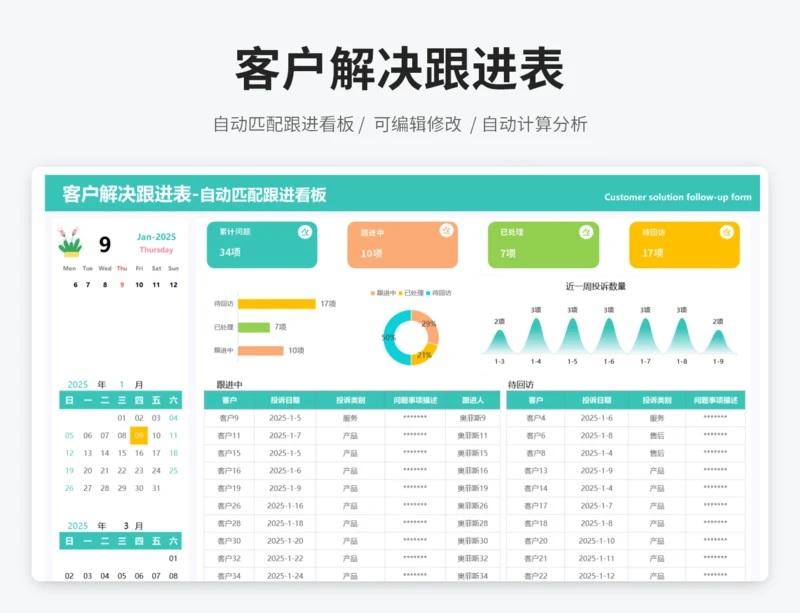Select the month number 1 in upper calendar
The width and height of the screenshot is (800, 613).
point(122,384)
